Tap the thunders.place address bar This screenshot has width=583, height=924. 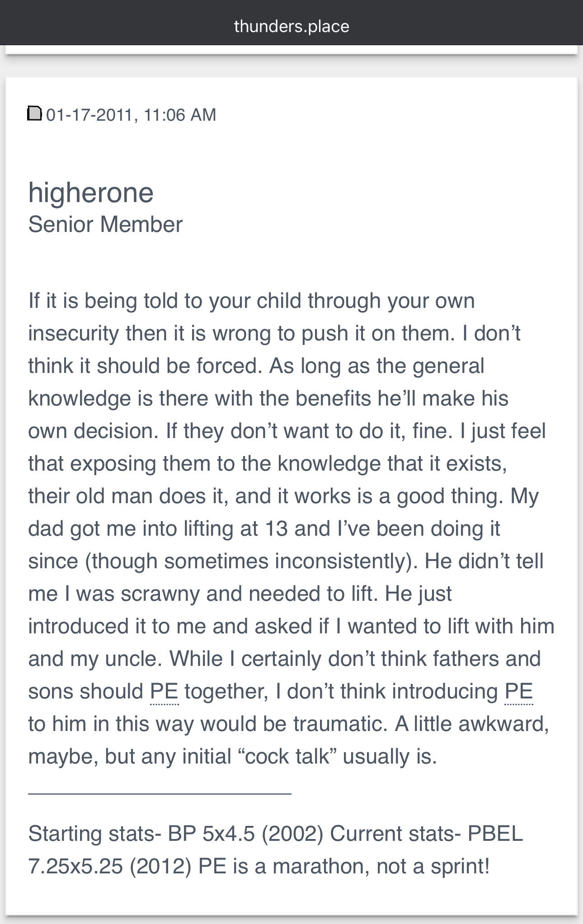click(x=291, y=26)
